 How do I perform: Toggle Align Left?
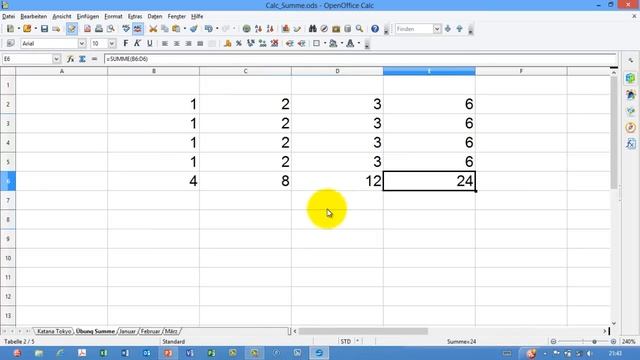click(165, 44)
